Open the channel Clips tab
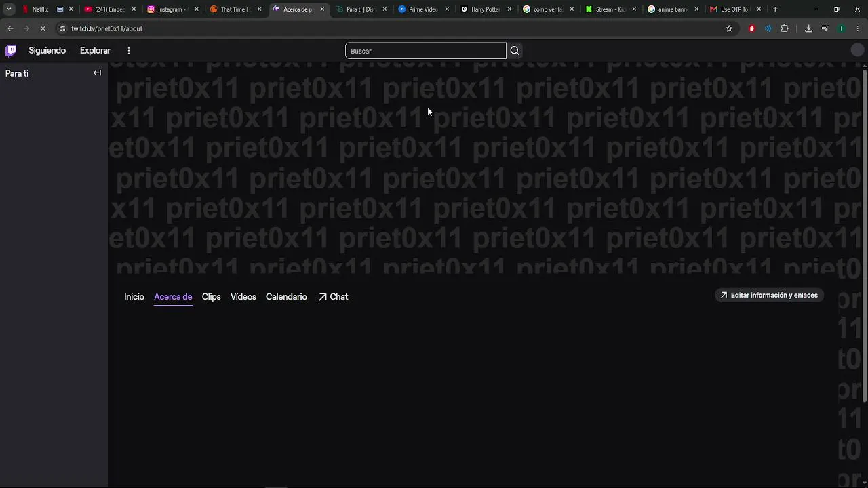Image resolution: width=868 pixels, height=488 pixels. click(x=211, y=297)
